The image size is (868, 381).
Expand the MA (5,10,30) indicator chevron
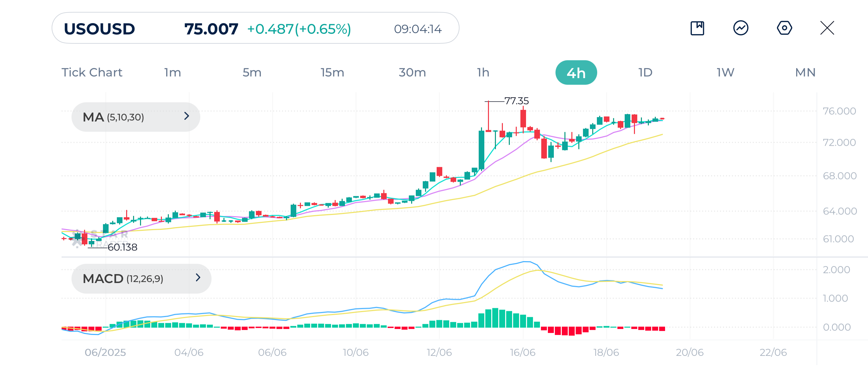click(187, 116)
